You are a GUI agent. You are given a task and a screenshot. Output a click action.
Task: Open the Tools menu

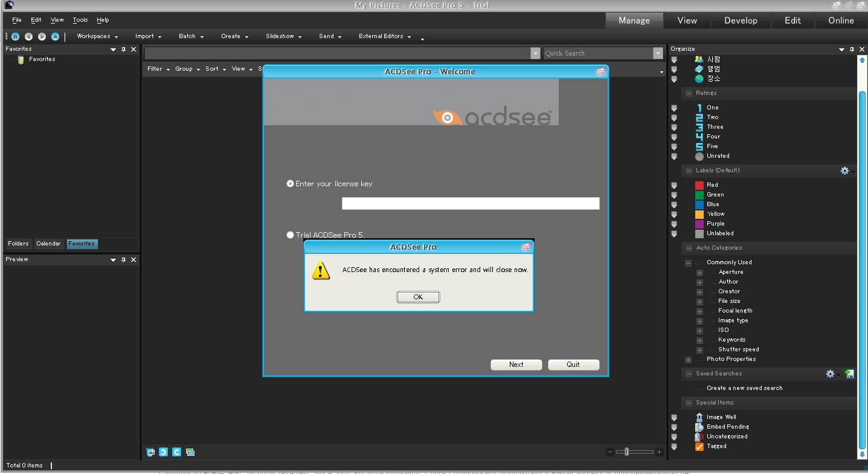pos(80,20)
